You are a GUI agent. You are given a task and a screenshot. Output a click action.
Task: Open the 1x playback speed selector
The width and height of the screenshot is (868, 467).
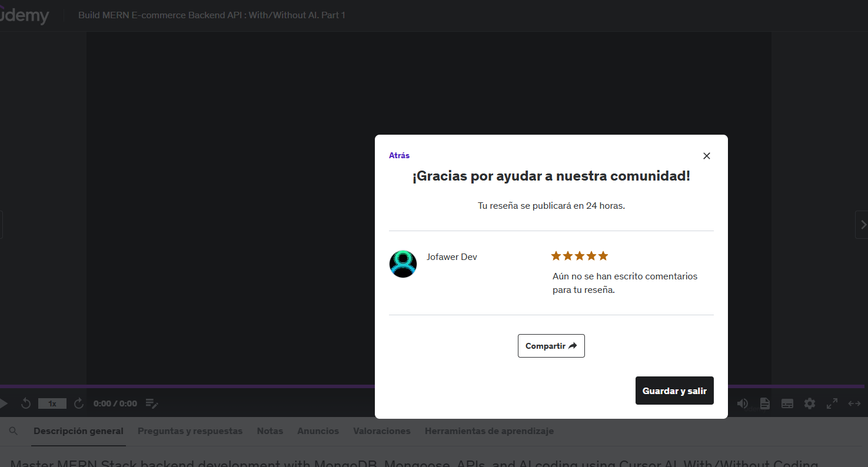tap(52, 403)
